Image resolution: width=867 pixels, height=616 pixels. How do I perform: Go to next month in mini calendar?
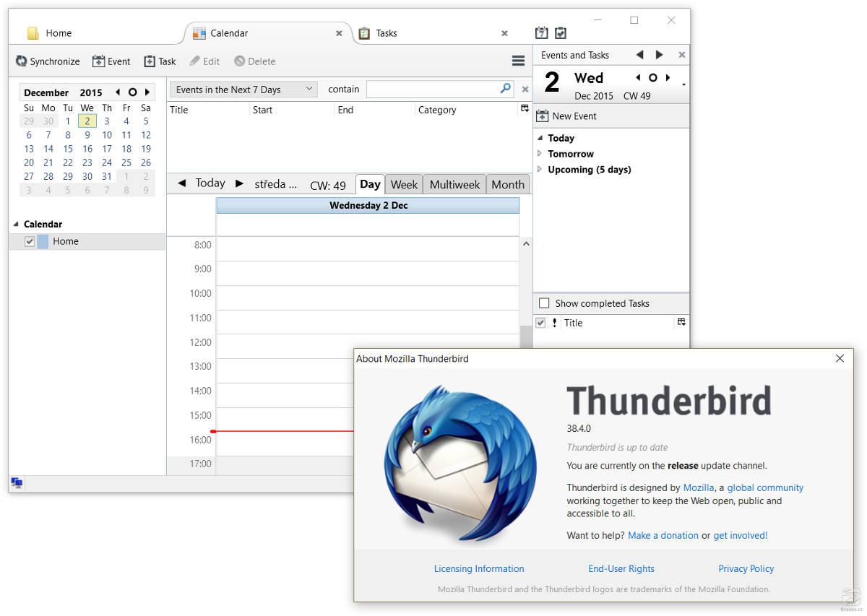147,92
